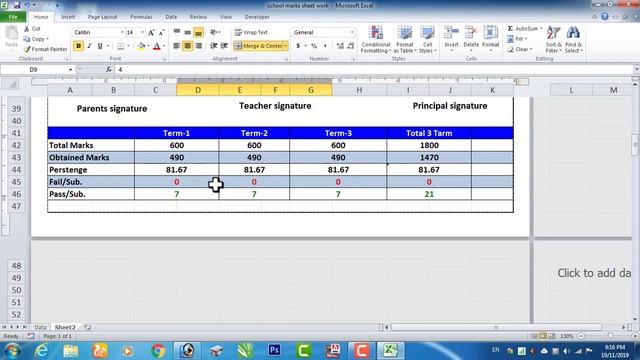Apply comma style format
The width and height of the screenshot is (640, 360).
tap(325, 46)
